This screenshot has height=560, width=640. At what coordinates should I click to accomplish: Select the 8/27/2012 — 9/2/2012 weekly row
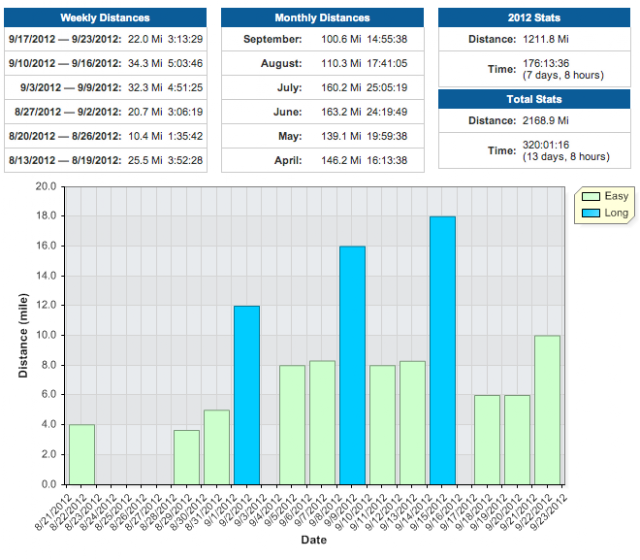tap(105, 112)
